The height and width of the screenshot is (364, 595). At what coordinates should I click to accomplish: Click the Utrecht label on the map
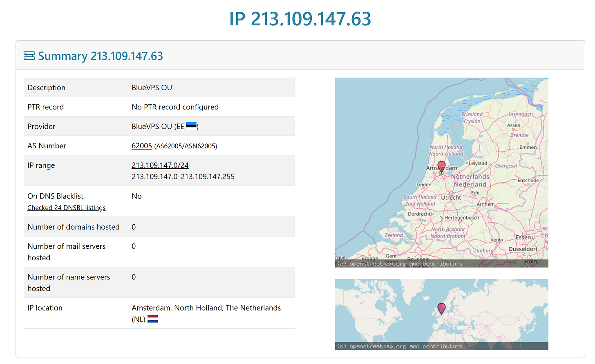451,198
